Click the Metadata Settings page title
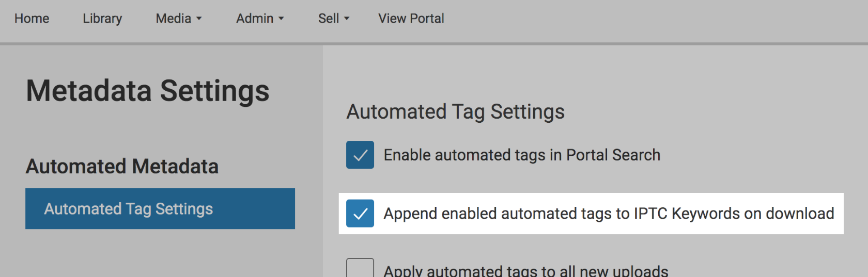Viewport: 868px width, 277px height. click(148, 91)
